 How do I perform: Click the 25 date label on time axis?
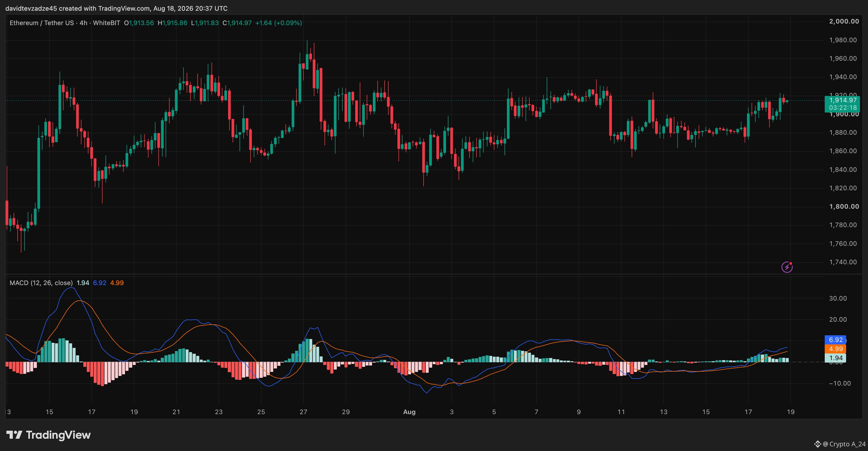coord(261,412)
